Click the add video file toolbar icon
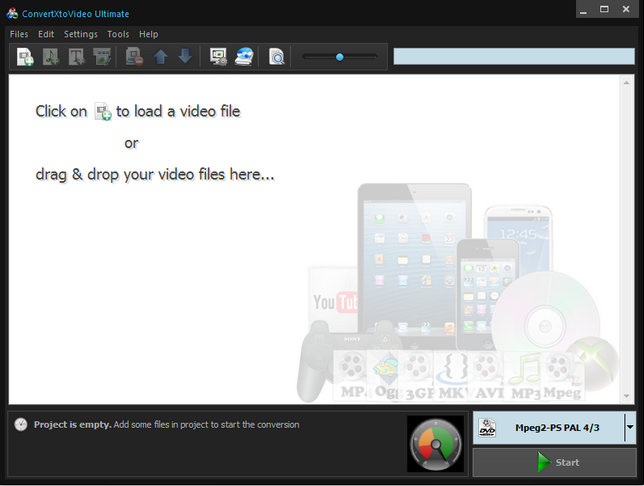 coord(25,57)
